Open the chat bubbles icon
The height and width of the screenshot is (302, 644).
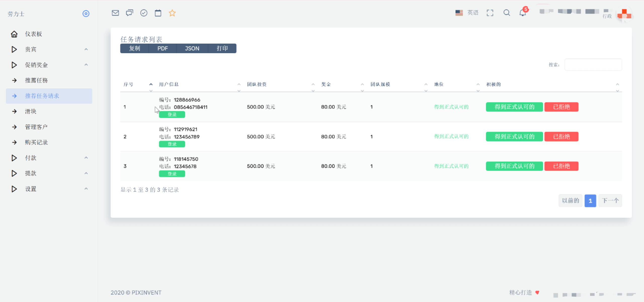pos(130,13)
